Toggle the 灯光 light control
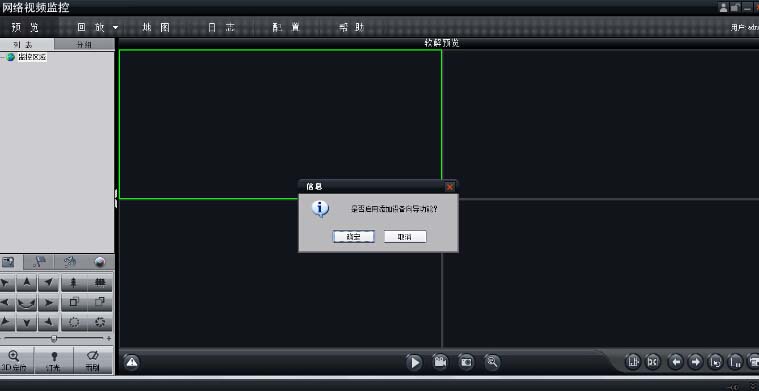This screenshot has width=759, height=391. pyautogui.click(x=54, y=361)
